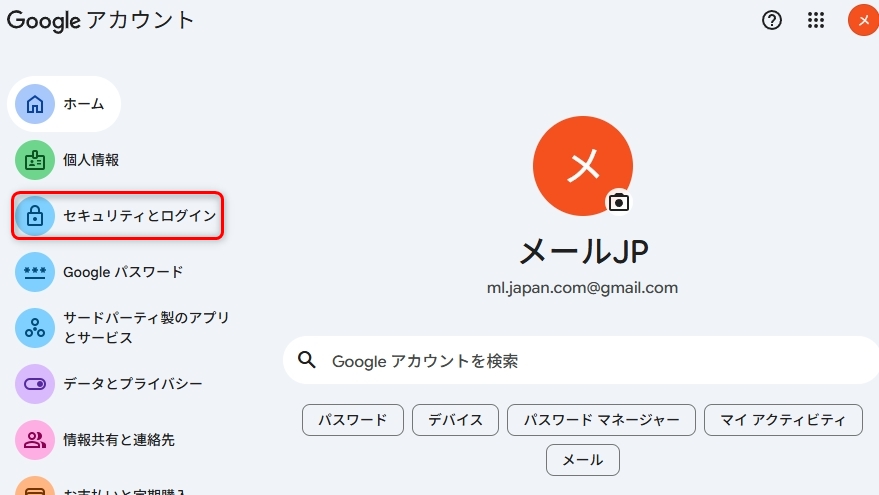Open セキュリティとログイン menu item
Image resolution: width=879 pixels, height=495 pixels.
point(118,216)
